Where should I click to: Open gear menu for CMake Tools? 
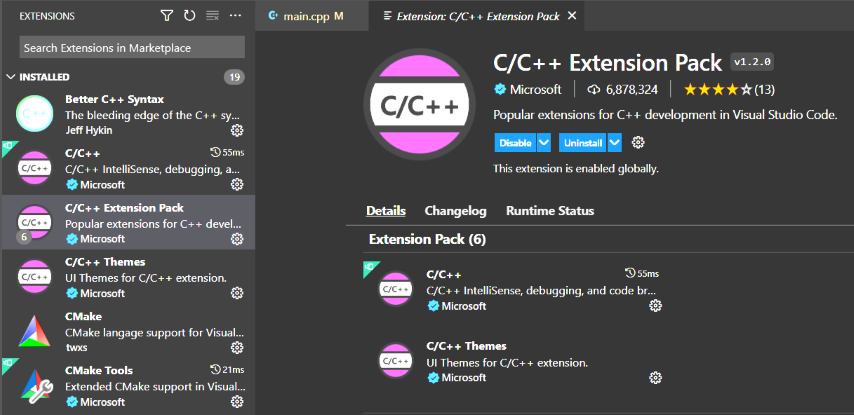[237, 402]
